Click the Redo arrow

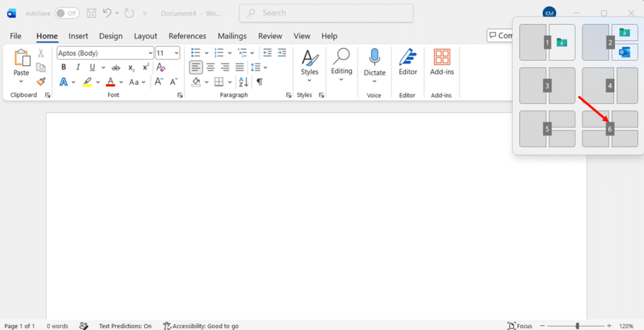(129, 13)
